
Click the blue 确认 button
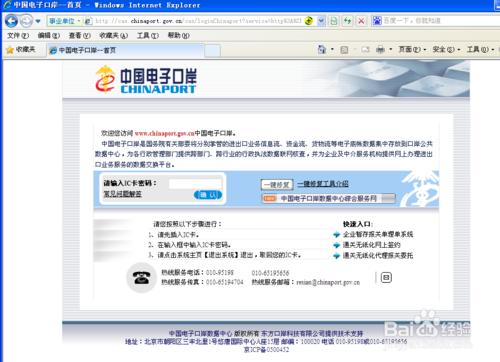208,195
